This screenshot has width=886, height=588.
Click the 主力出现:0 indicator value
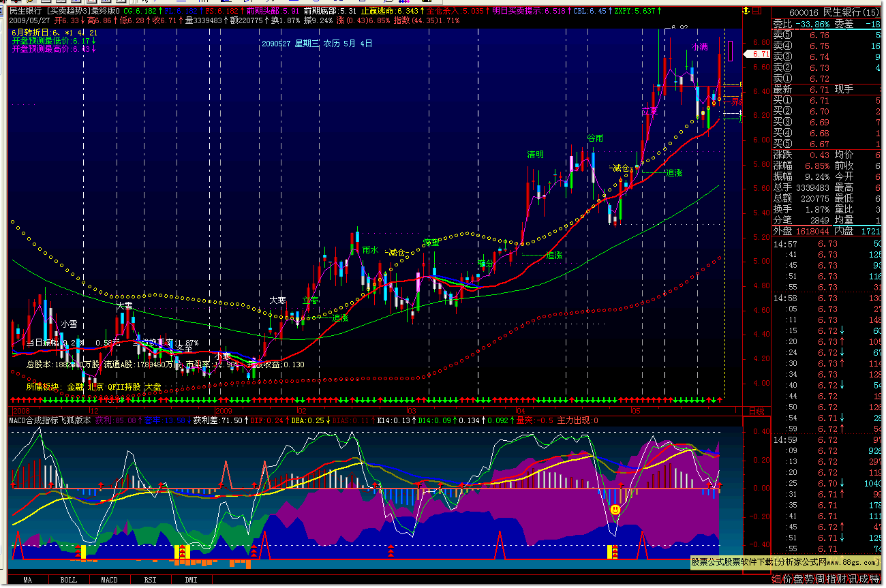[x=577, y=420]
